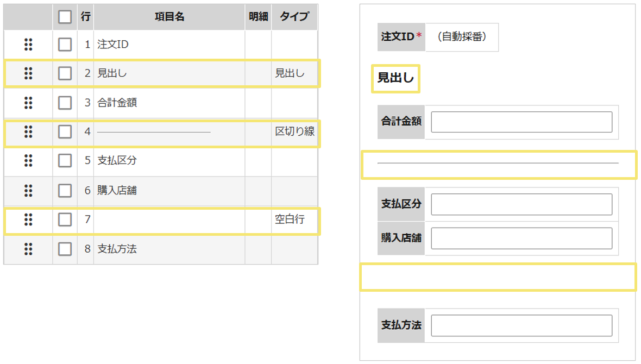Select the drag handle for 購入店舗 row

pos(28,191)
